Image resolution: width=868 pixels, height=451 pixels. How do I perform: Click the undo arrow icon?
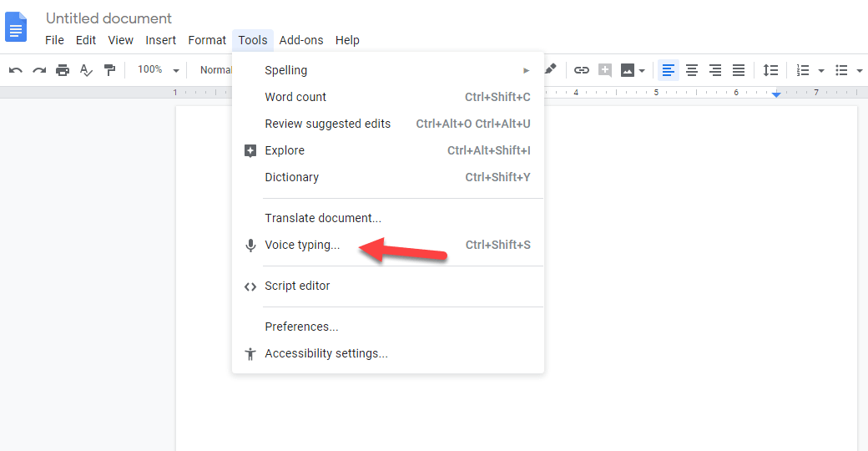15,70
